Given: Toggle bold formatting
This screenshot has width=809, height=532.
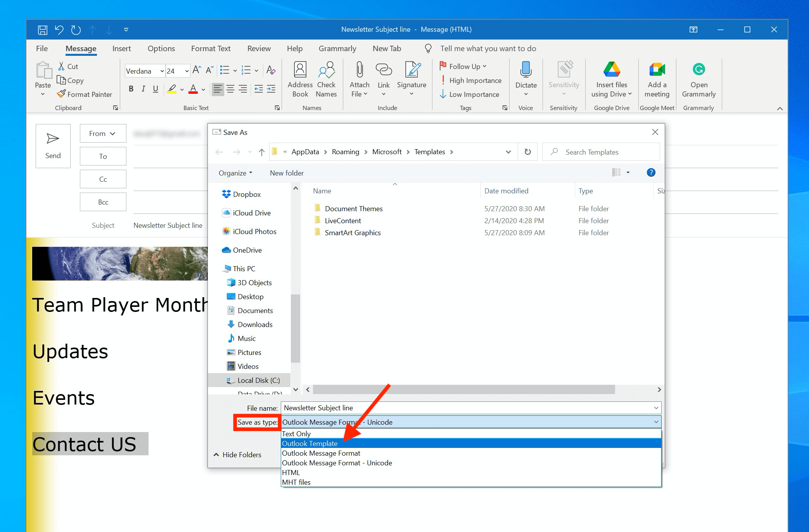Looking at the screenshot, I should (131, 89).
